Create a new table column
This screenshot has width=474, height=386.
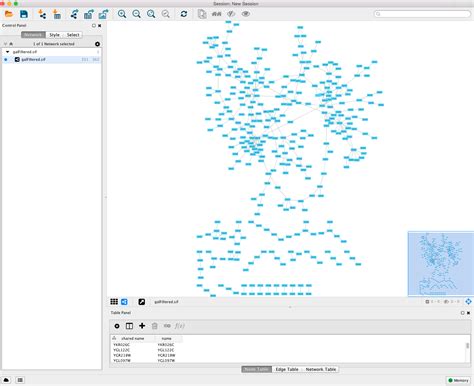pos(142,326)
